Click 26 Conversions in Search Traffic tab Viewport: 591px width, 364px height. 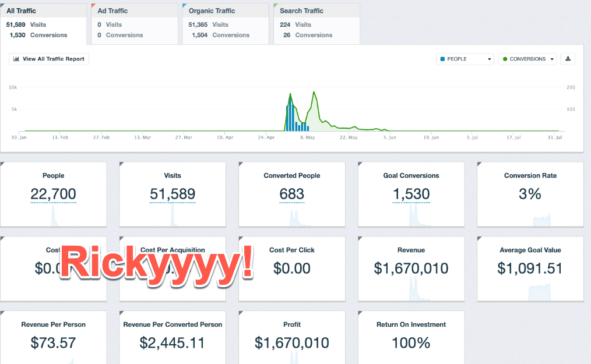pyautogui.click(x=308, y=35)
